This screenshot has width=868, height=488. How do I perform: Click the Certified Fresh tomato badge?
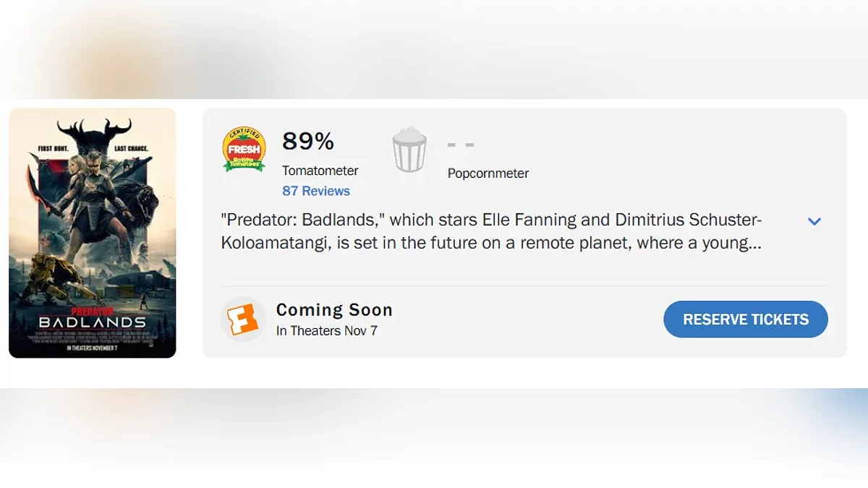pyautogui.click(x=244, y=150)
